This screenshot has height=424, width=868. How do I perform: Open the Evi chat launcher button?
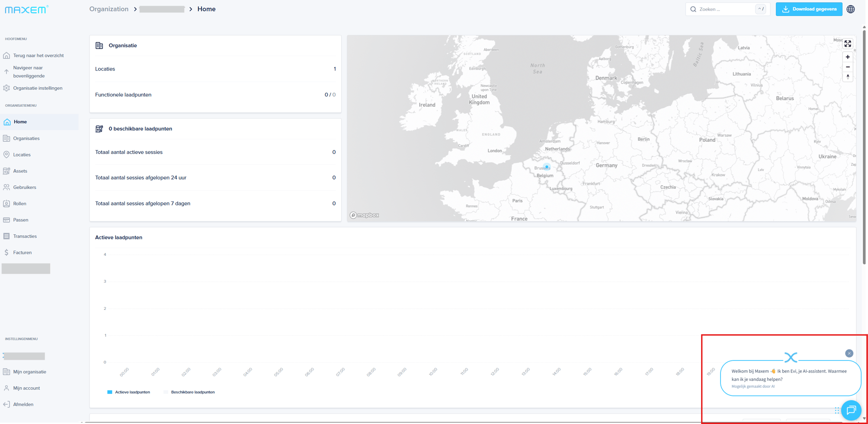point(851,410)
